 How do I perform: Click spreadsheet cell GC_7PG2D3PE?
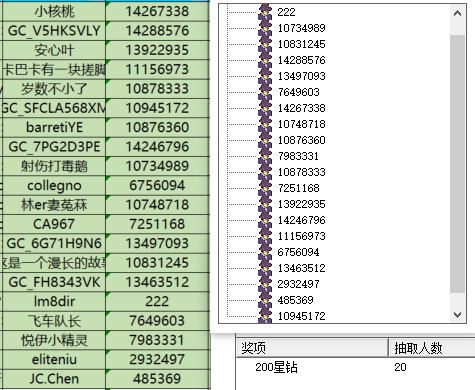54,147
